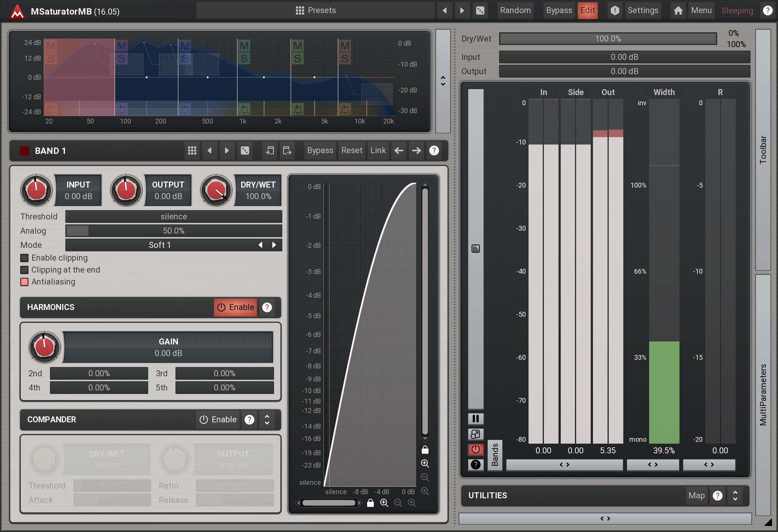This screenshot has width=778, height=532.
Task: Click the Sleeping status label
Action: coord(737,10)
